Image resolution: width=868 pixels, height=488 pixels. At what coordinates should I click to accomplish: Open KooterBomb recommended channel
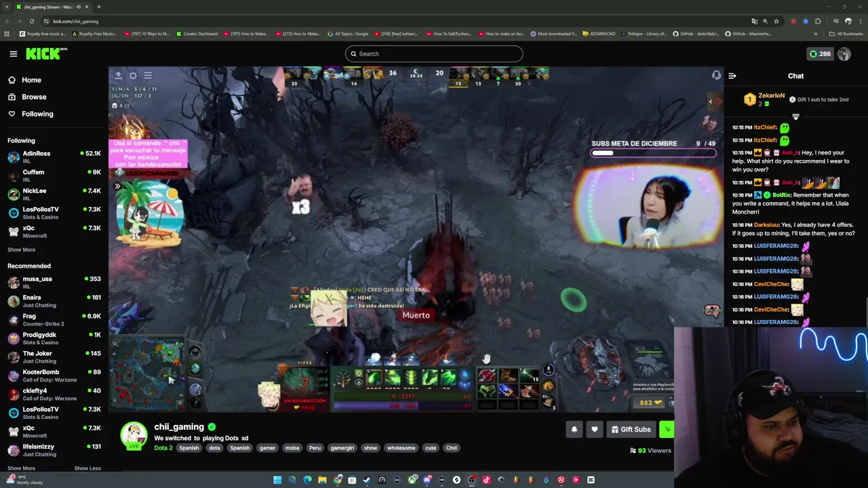54,375
